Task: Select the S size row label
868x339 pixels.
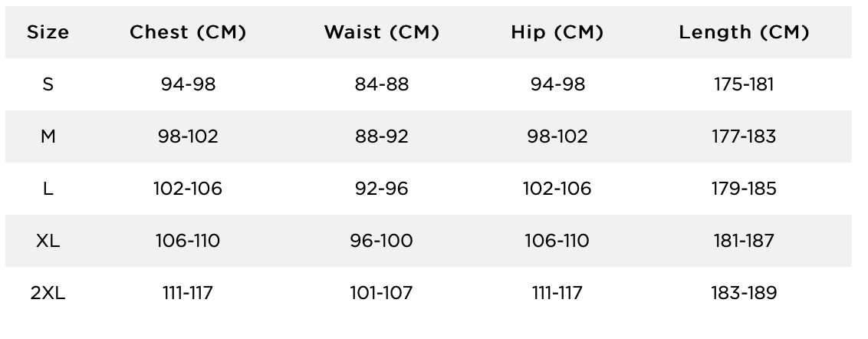Action: click(48, 84)
